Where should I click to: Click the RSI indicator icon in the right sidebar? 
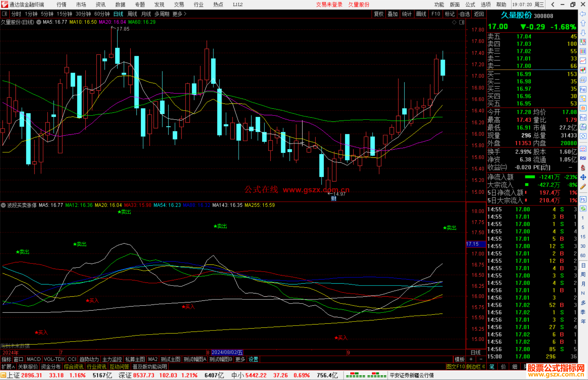point(583,158)
